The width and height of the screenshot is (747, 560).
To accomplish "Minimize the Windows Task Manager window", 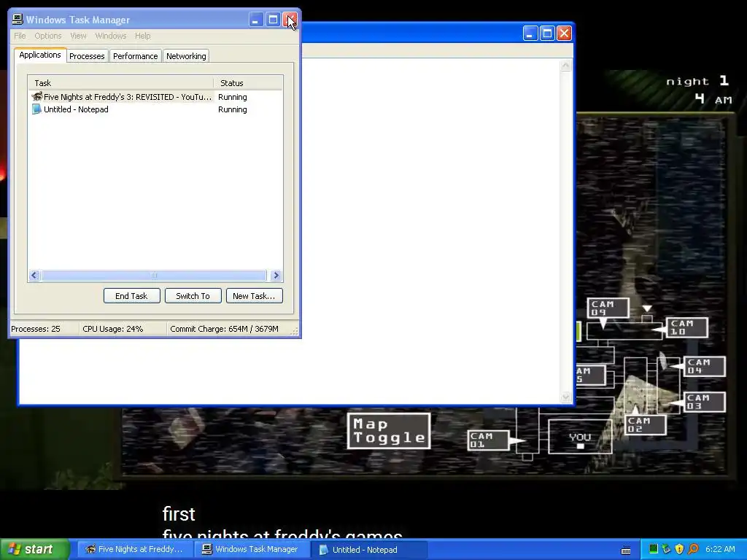I will pyautogui.click(x=256, y=20).
